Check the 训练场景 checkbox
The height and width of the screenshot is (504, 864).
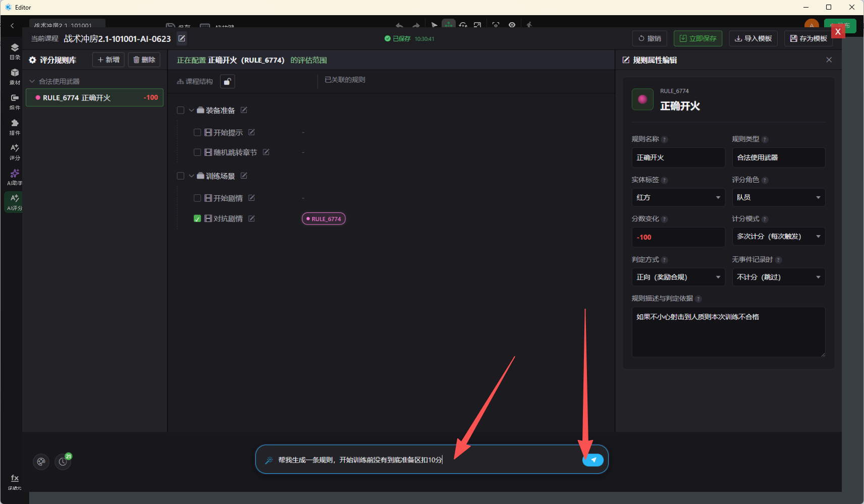tap(181, 176)
